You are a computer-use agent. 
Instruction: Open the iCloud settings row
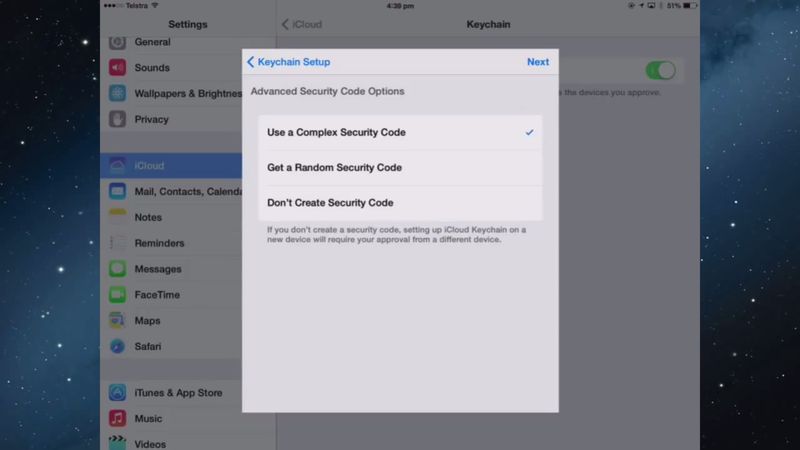171,165
